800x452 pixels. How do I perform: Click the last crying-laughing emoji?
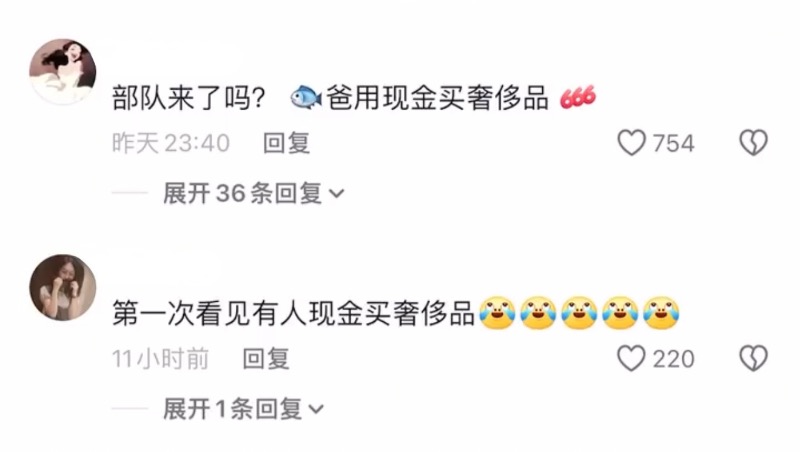(x=661, y=312)
